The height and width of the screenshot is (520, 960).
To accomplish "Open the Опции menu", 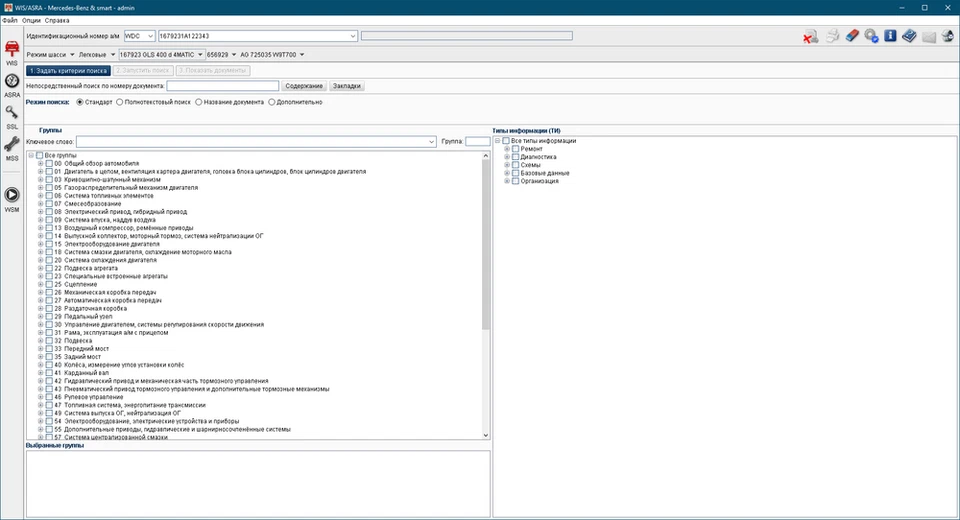I will pos(31,20).
